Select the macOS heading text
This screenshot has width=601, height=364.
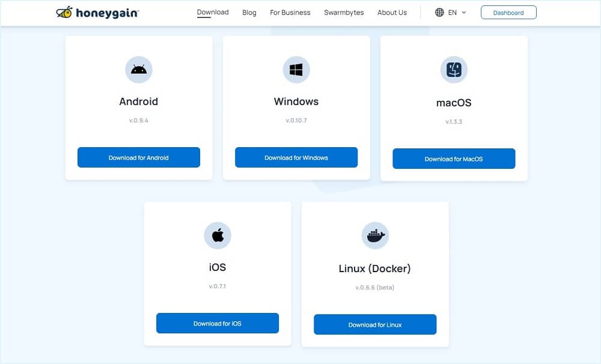[x=454, y=103]
